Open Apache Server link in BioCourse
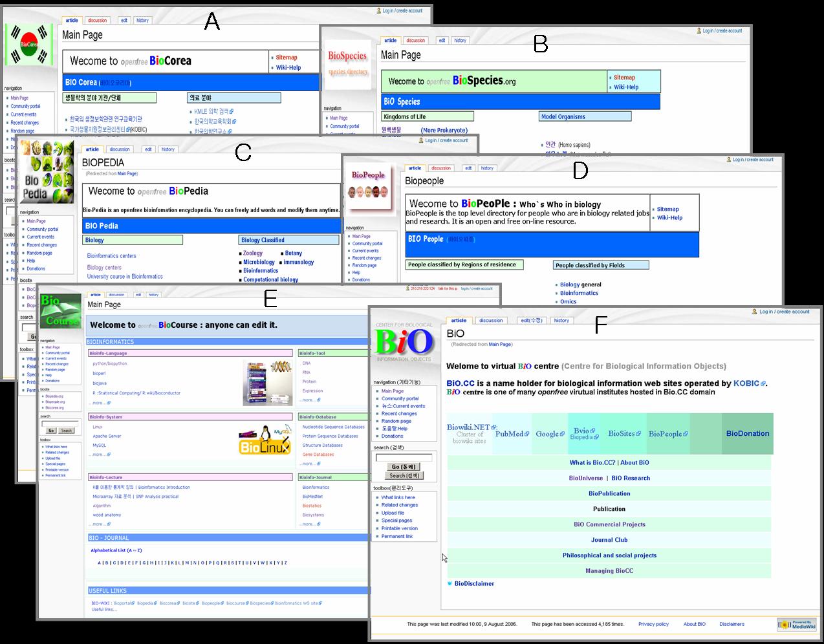Image resolution: width=824 pixels, height=644 pixels. click(x=107, y=436)
